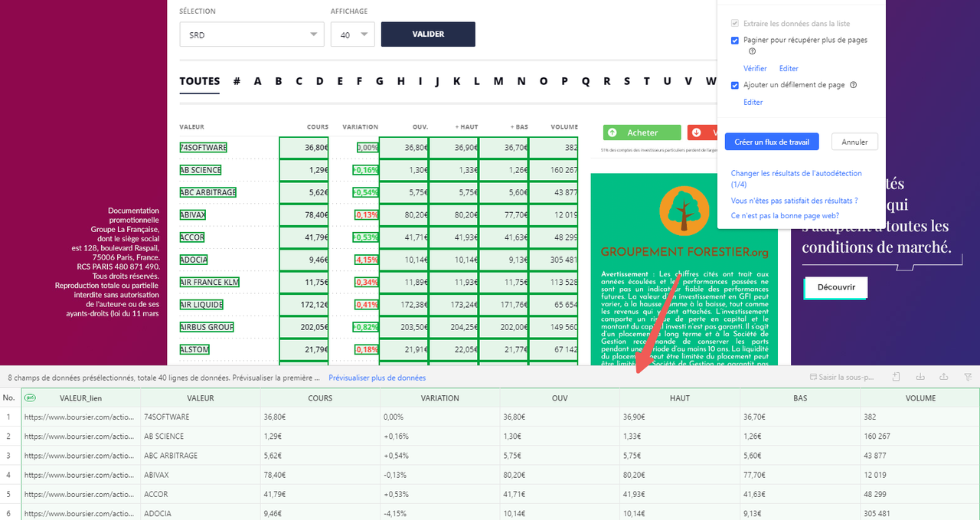The image size is (980, 520).
Task: Click the Créer un flux de travail button
Action: point(772,142)
